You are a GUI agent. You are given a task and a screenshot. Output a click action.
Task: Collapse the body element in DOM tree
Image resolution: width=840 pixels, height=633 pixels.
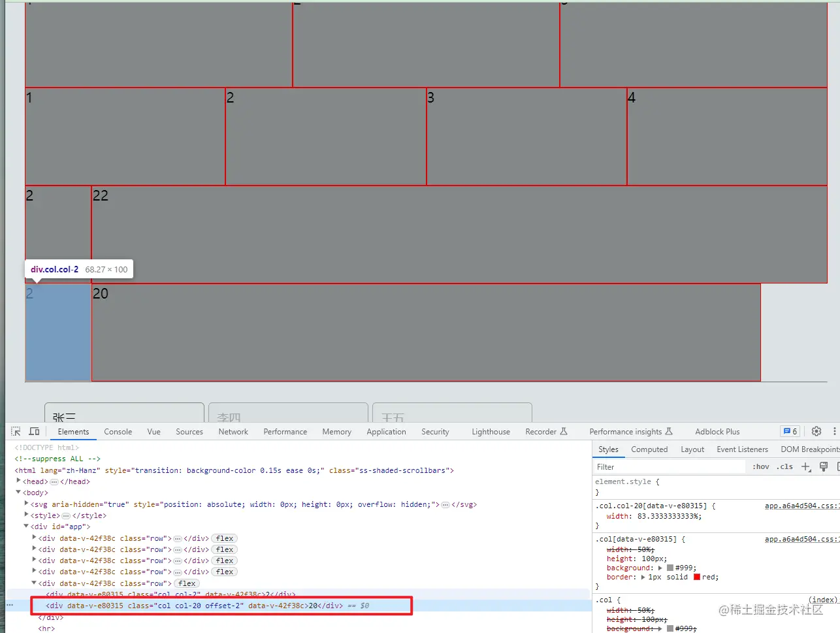point(18,492)
